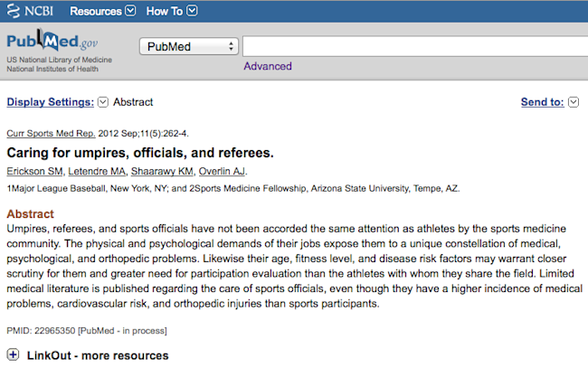The width and height of the screenshot is (588, 368).
Task: Open Curr Sports Med Rep journal link
Action: 51,134
